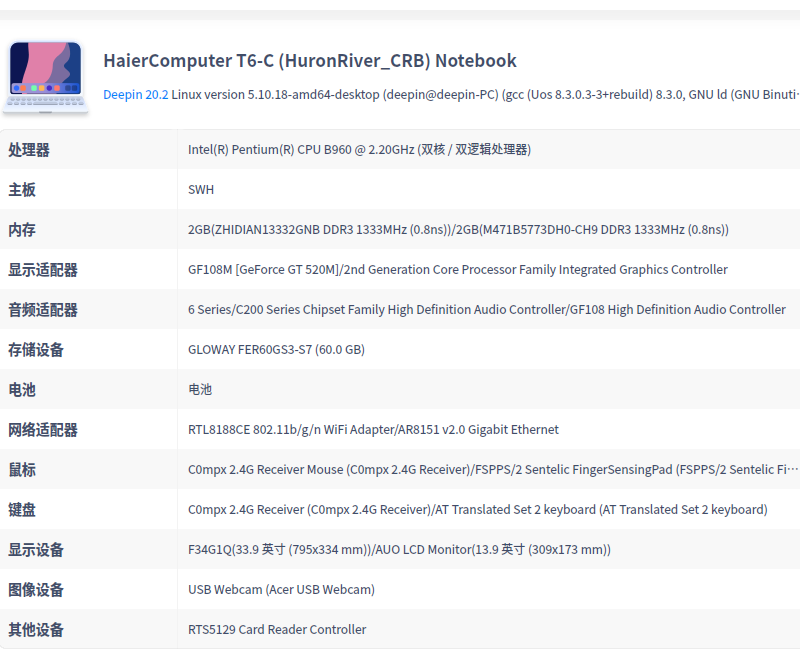Click the SWH motherboard value
Image resolution: width=800 pixels, height=650 pixels.
coord(201,190)
